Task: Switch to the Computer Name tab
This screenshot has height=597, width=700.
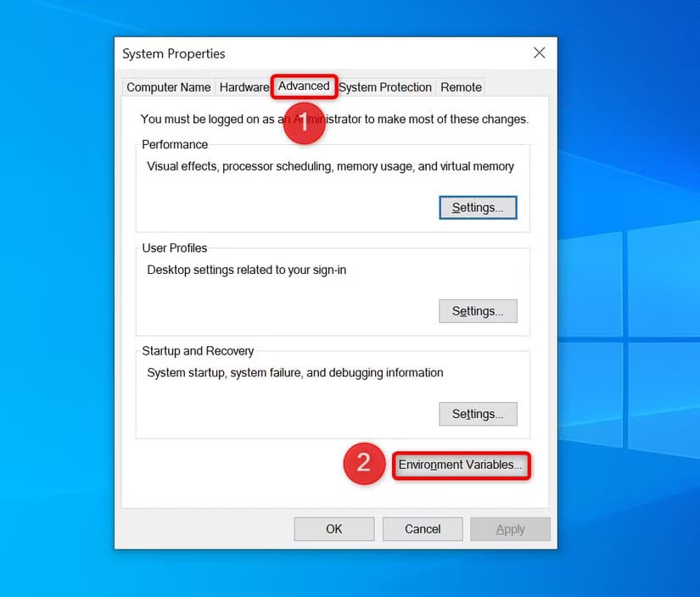Action: tap(168, 87)
